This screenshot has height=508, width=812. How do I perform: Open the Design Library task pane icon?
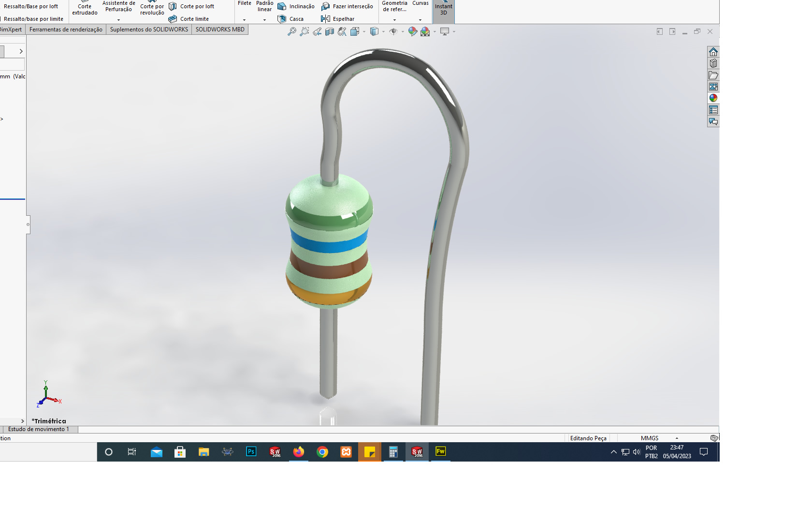point(713,63)
